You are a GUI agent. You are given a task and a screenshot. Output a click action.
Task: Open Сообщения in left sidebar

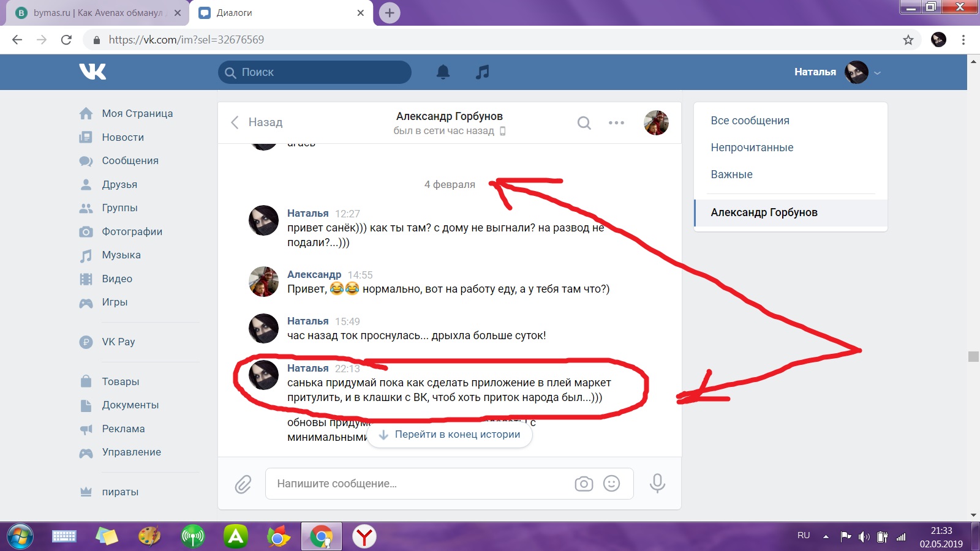(130, 160)
